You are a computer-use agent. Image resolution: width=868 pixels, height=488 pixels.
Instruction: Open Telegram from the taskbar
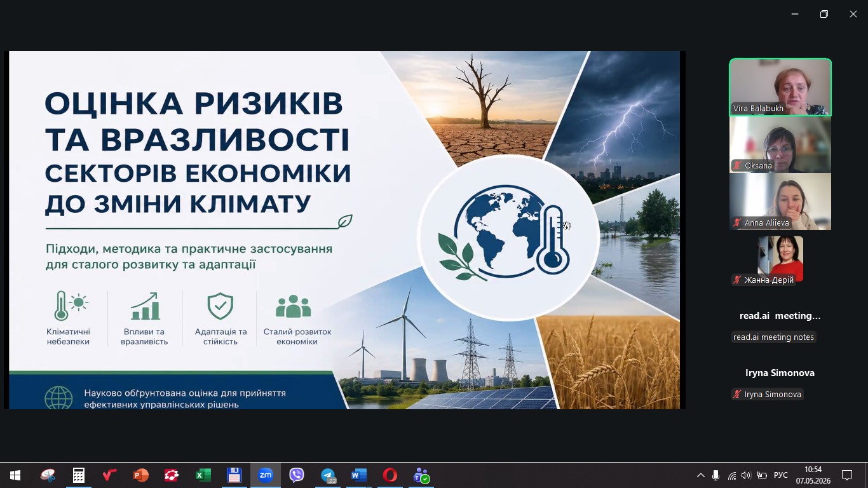click(328, 475)
